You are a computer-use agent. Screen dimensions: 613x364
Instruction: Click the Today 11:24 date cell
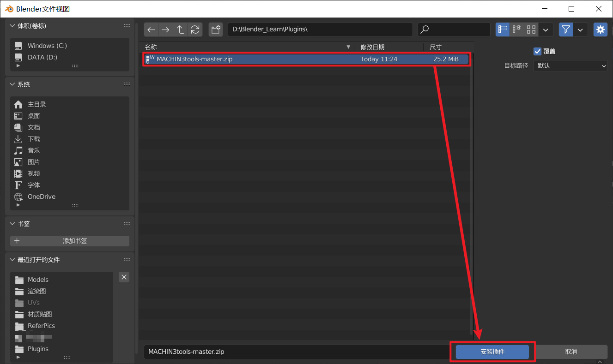click(x=379, y=59)
